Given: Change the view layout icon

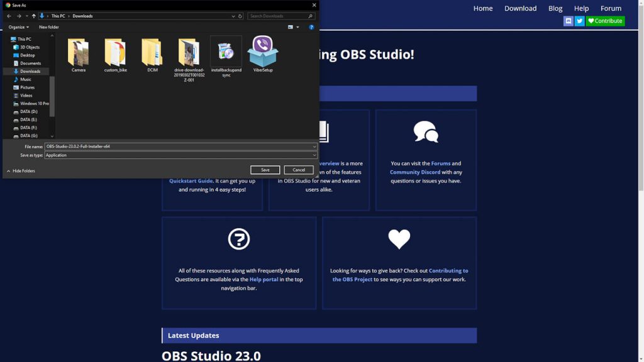Looking at the screenshot, I should (x=291, y=27).
